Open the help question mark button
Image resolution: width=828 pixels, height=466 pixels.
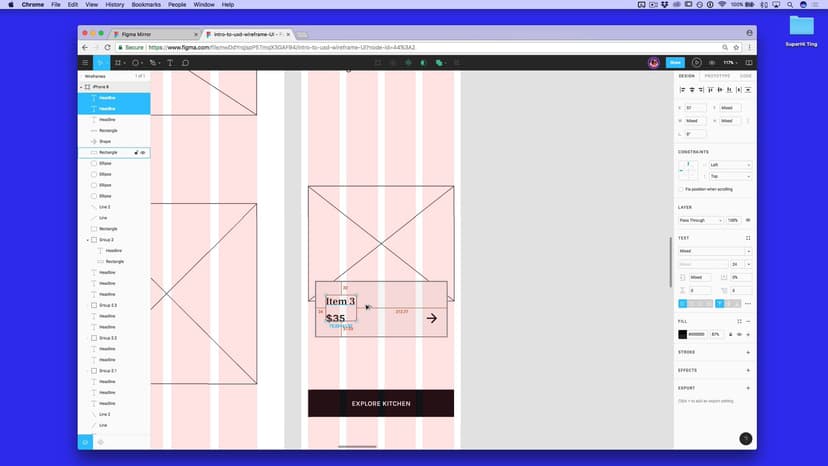[744, 438]
